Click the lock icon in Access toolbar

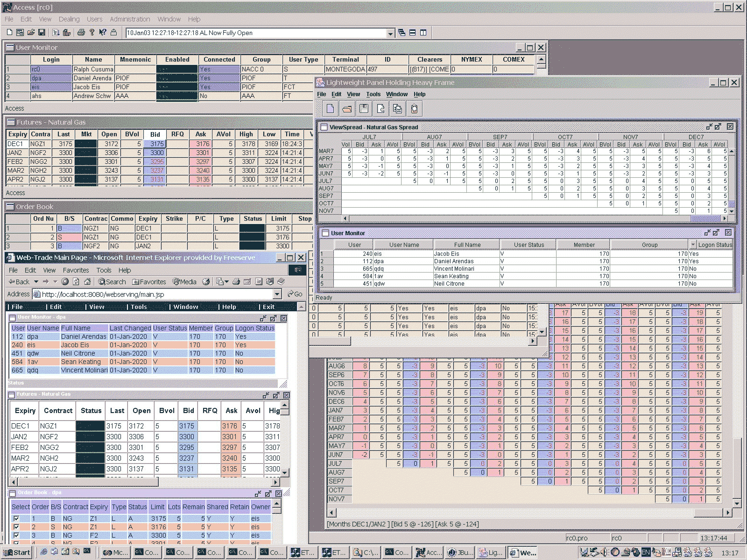(x=113, y=33)
